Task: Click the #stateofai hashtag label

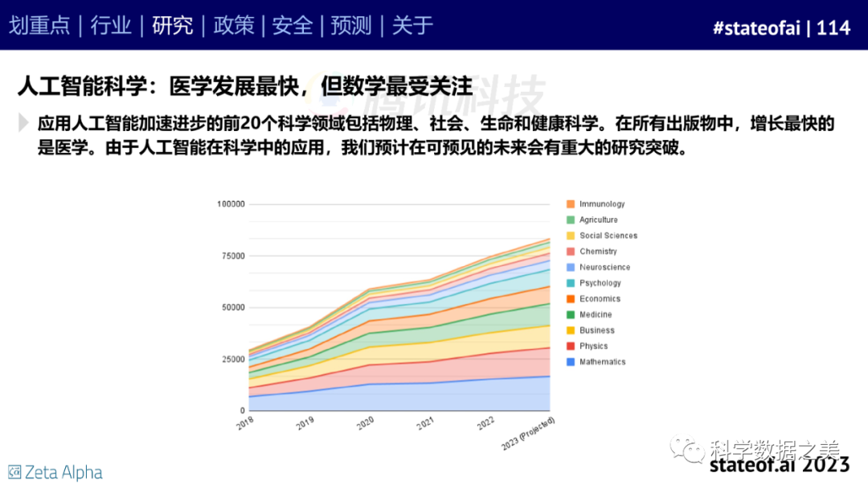Action: point(757,27)
